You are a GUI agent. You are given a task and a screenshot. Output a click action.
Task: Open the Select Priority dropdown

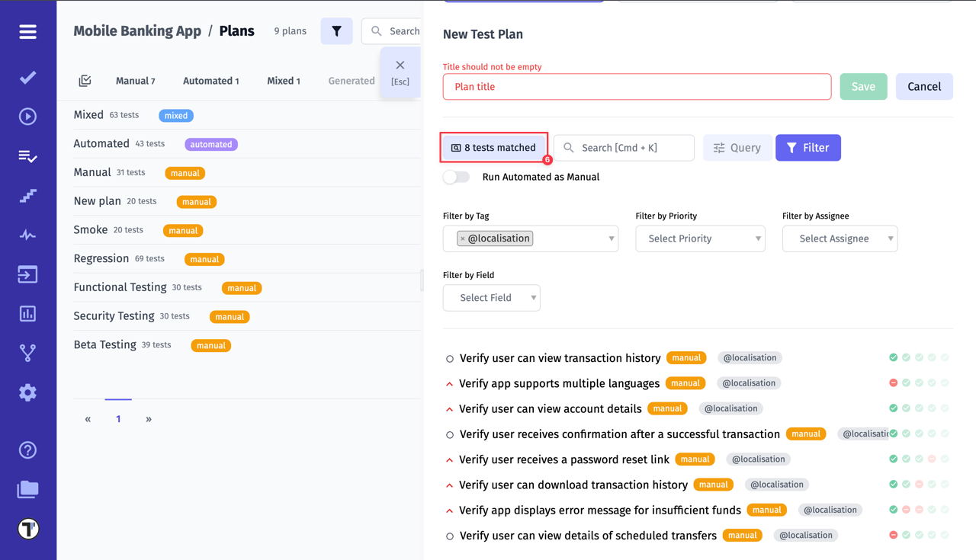[x=700, y=238]
